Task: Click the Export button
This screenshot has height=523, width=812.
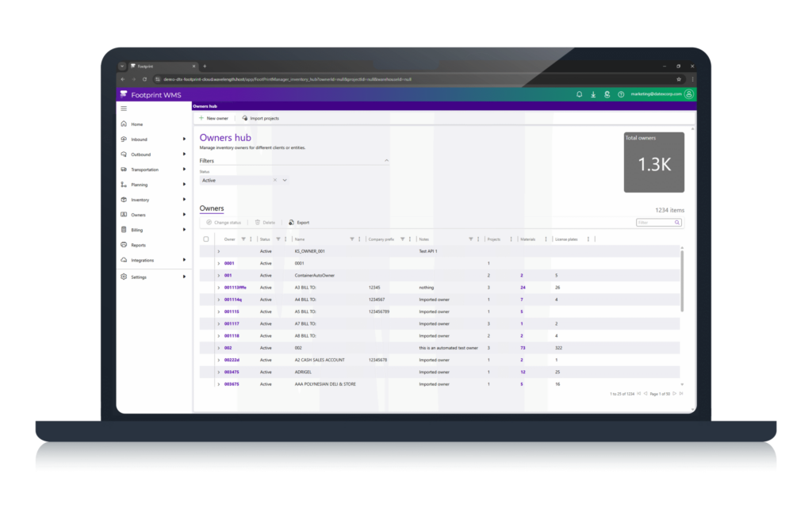Action: coord(299,223)
